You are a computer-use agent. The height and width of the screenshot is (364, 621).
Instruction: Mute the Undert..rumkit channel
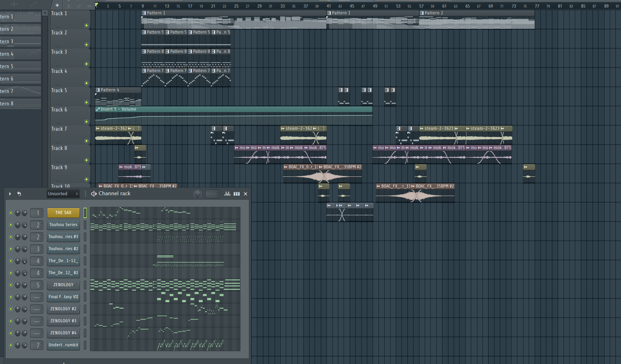click(x=11, y=345)
